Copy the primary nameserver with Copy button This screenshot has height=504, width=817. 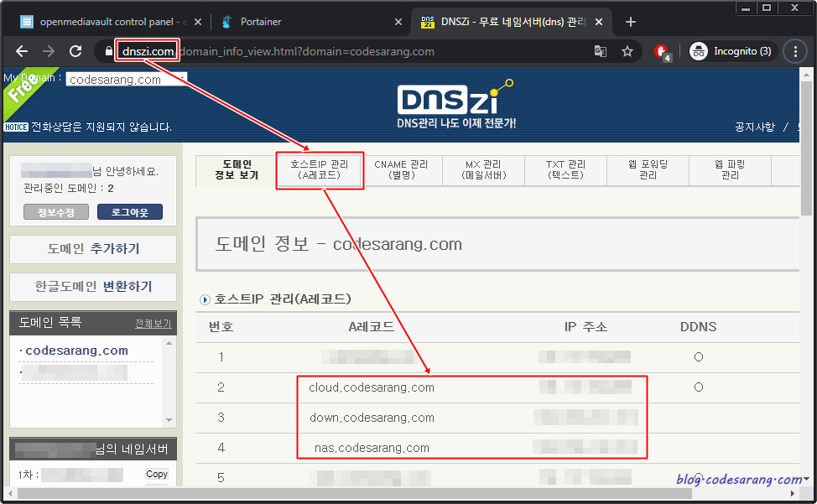click(x=156, y=474)
